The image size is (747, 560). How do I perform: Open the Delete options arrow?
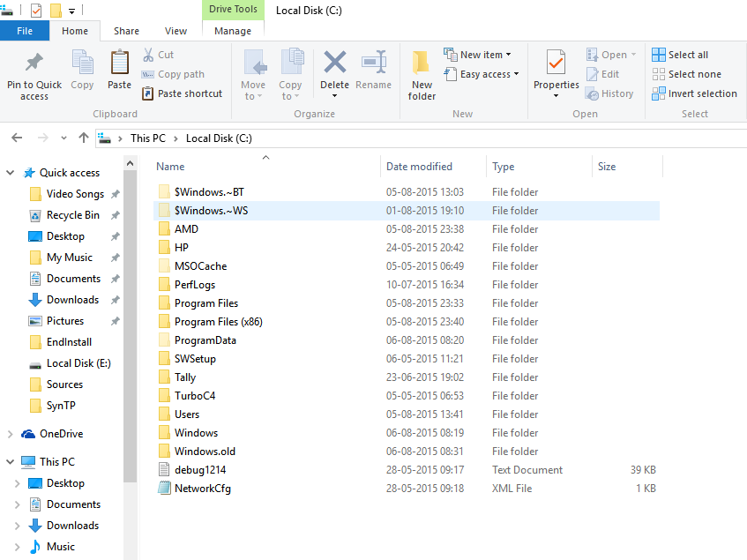point(334,96)
